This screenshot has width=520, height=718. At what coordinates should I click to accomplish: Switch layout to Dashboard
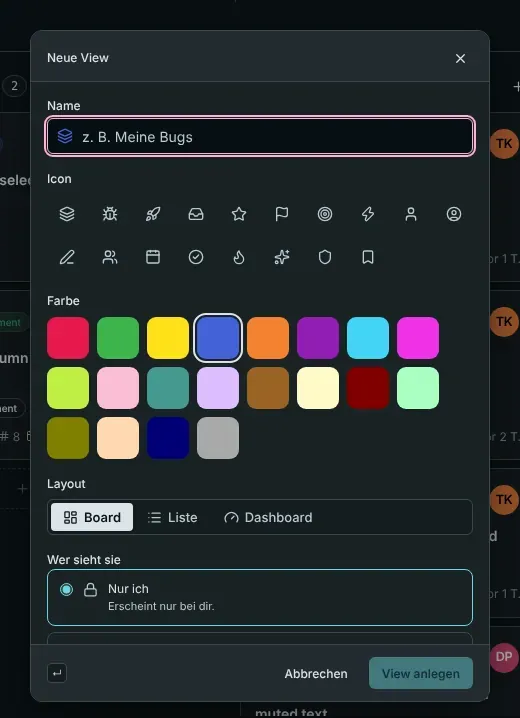coord(268,517)
